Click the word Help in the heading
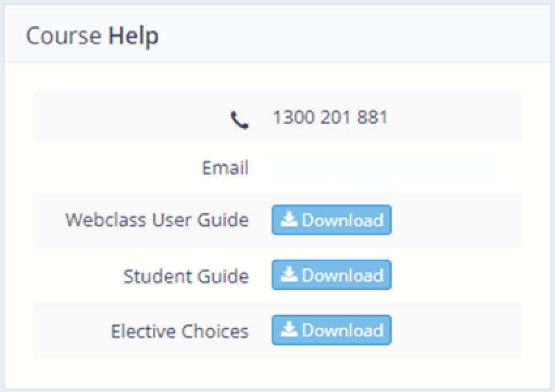555x392 pixels. [x=133, y=36]
